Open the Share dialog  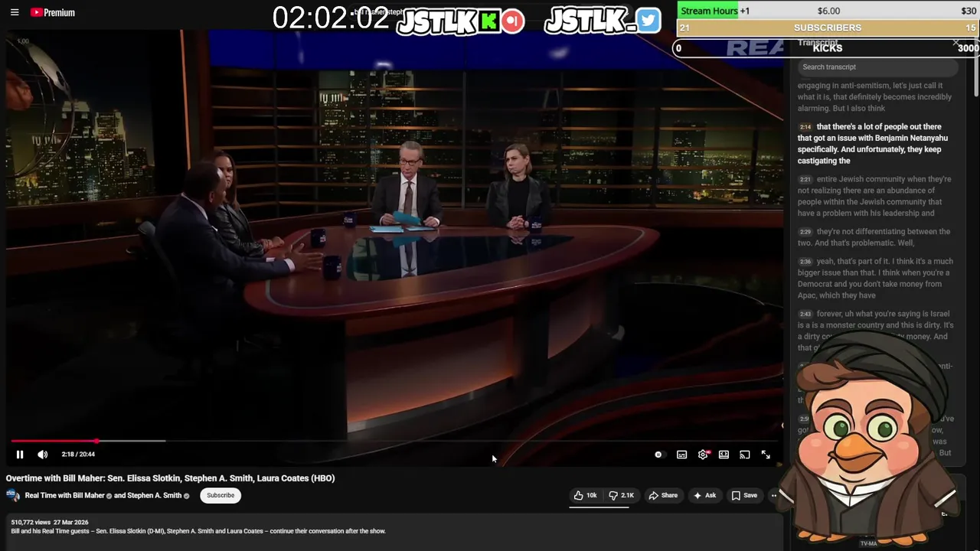point(663,495)
